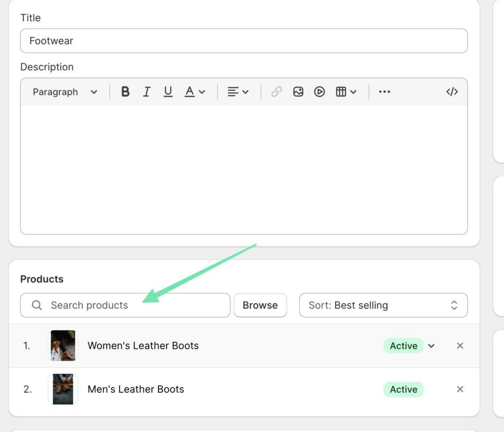504x432 pixels.
Task: Show more formatting options ellipsis
Action: [x=384, y=92]
